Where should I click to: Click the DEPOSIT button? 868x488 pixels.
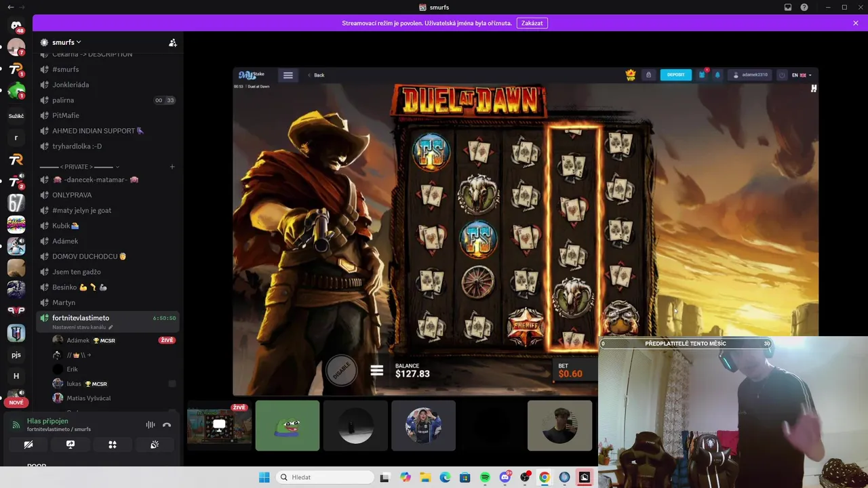tap(676, 75)
